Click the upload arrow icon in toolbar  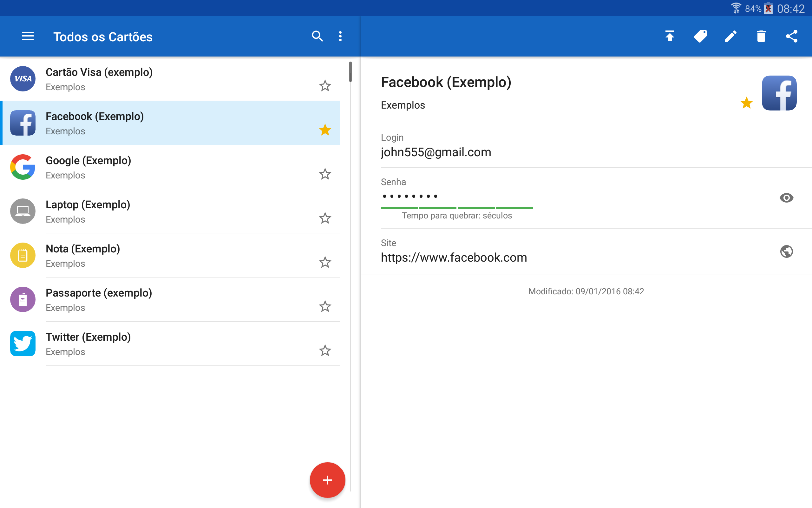(x=670, y=36)
